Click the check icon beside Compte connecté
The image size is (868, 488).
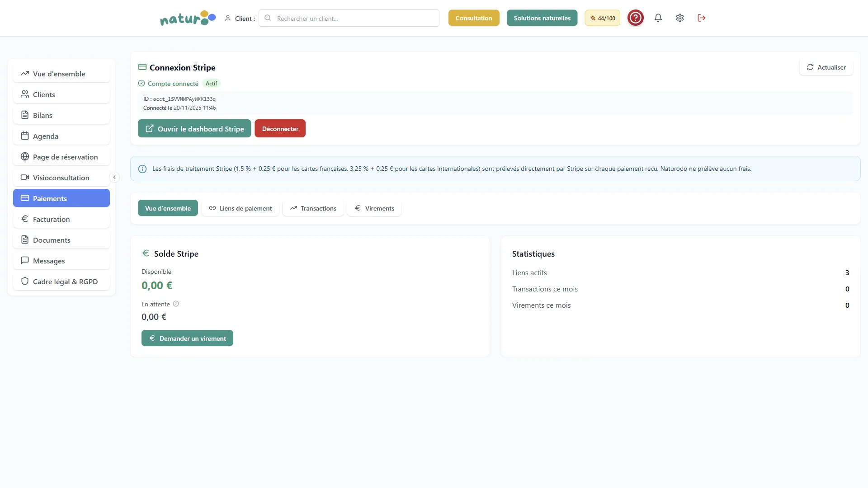click(x=142, y=84)
